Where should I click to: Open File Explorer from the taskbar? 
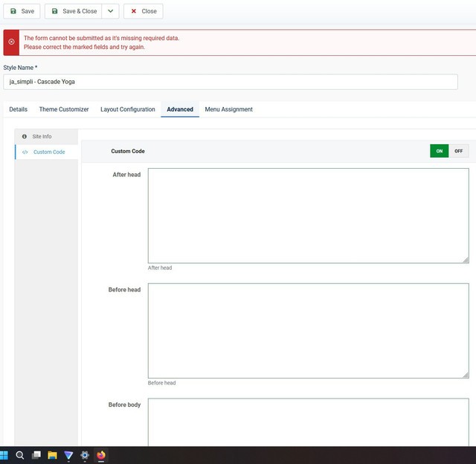52,455
